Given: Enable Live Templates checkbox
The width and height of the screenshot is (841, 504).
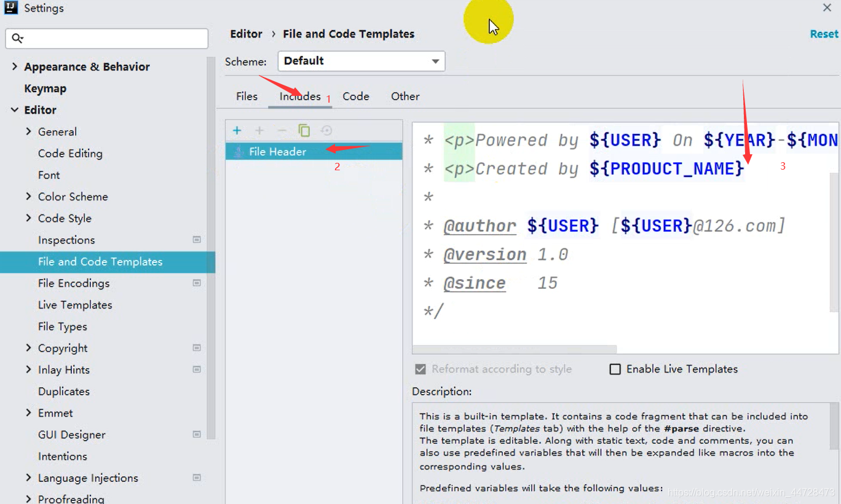Looking at the screenshot, I should click(x=615, y=369).
